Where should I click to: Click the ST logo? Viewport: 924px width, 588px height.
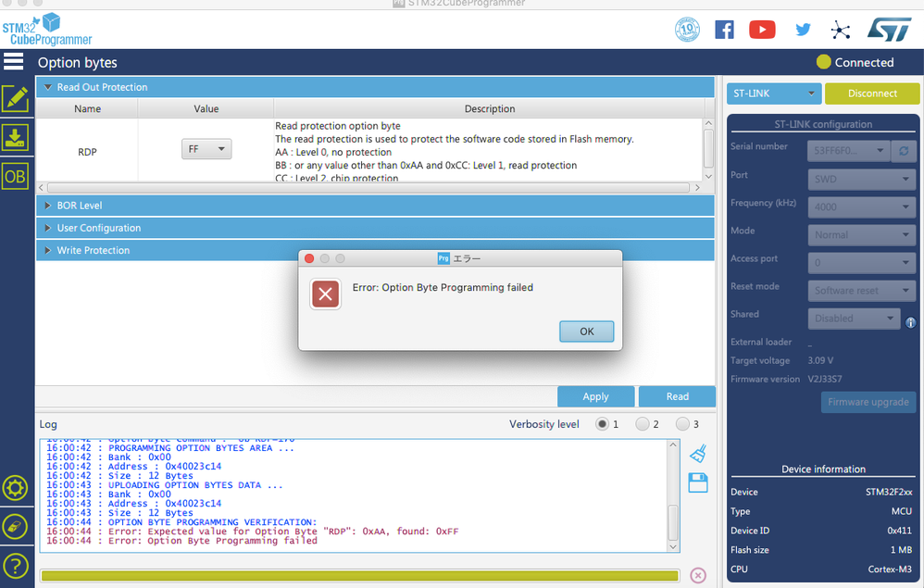(x=889, y=29)
